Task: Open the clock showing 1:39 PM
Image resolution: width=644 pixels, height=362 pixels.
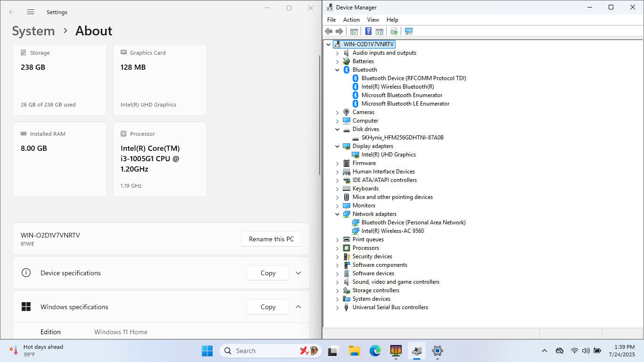Action: pyautogui.click(x=622, y=351)
